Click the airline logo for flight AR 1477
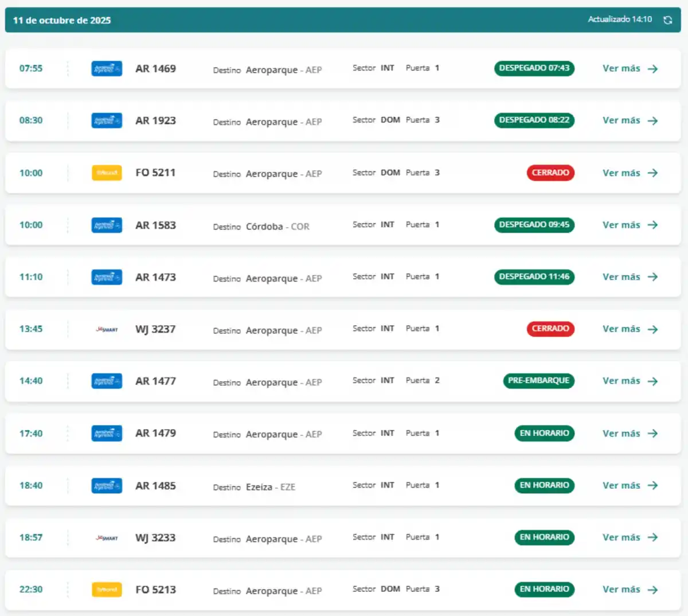Screen dimensions: 688x616 (107, 381)
